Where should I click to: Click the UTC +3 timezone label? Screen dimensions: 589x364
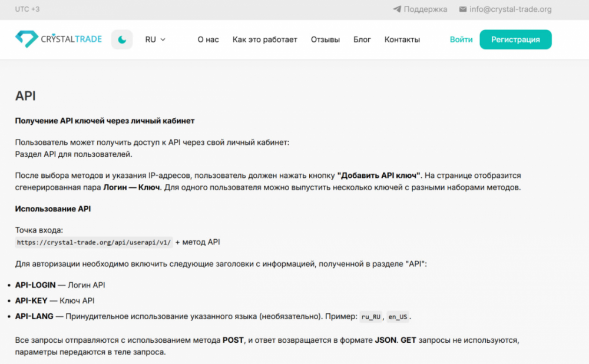tap(27, 9)
